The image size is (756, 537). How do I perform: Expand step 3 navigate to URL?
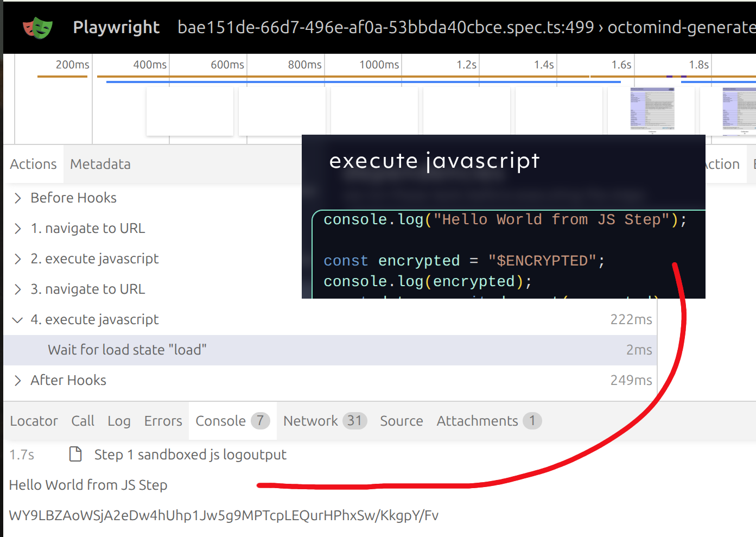pos(18,289)
